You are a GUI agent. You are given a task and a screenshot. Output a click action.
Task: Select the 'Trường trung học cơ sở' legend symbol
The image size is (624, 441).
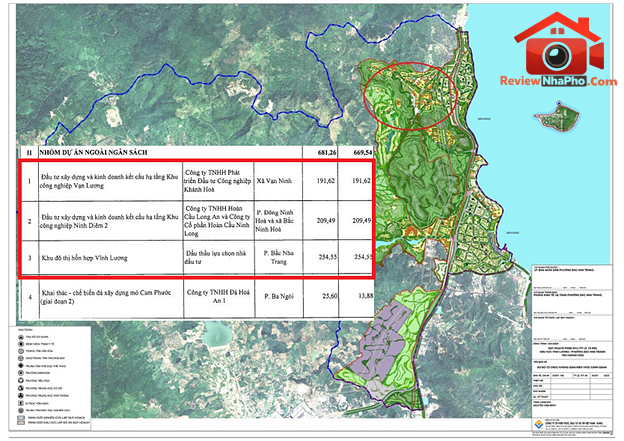click(21, 388)
